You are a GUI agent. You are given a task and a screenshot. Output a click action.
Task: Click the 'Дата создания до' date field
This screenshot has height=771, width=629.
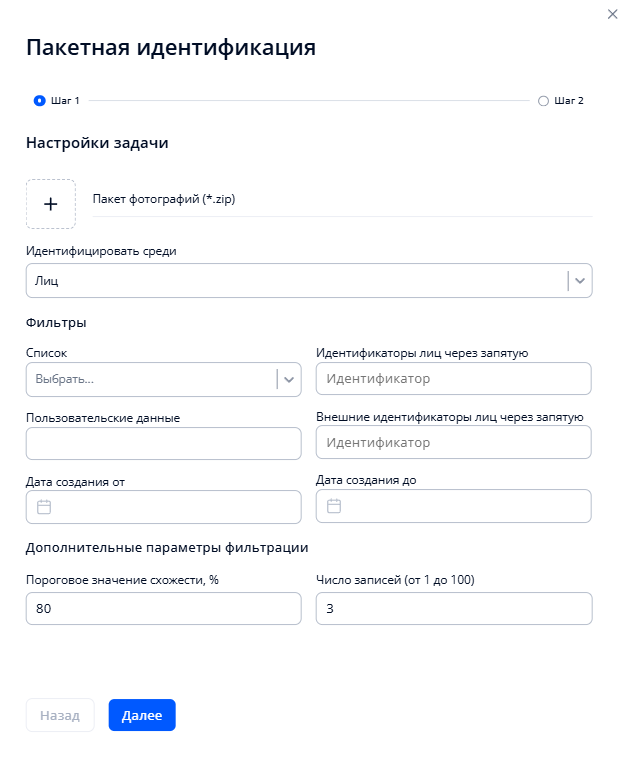point(465,506)
